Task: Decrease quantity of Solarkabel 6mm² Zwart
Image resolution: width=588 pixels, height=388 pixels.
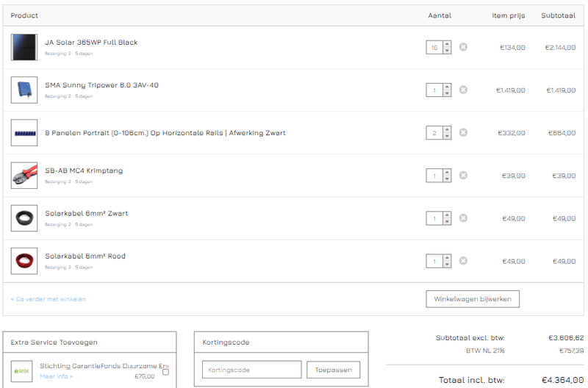Action: click(447, 221)
